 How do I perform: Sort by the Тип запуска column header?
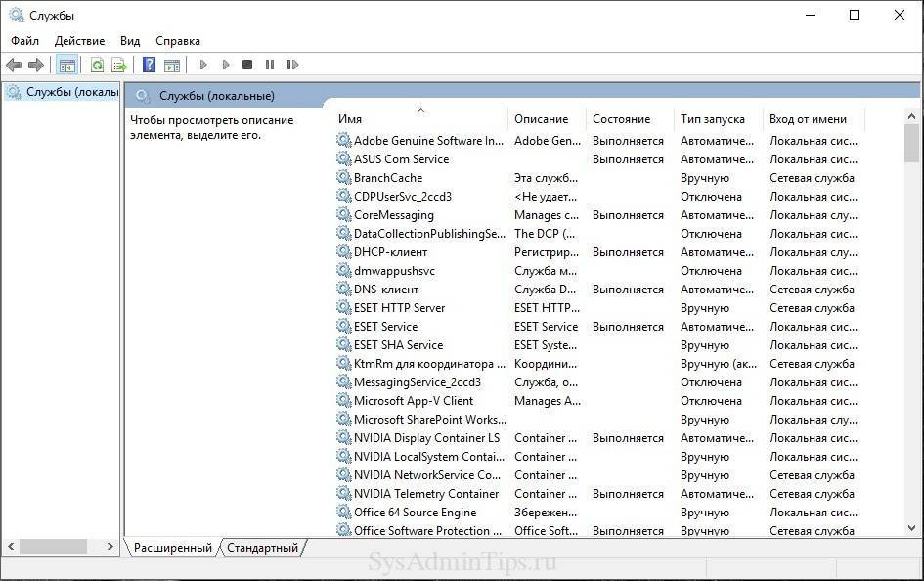pos(712,119)
